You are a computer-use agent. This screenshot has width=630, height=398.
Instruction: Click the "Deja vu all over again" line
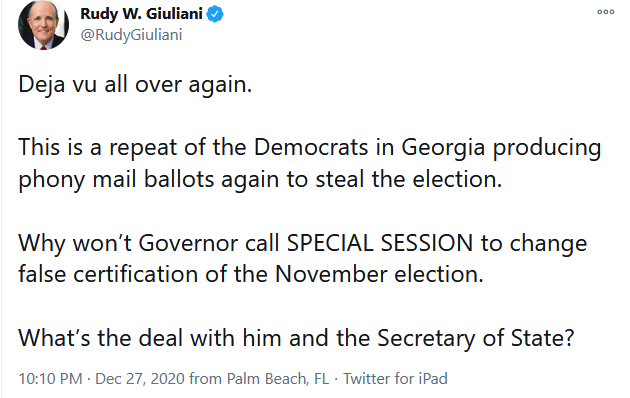click(x=135, y=85)
